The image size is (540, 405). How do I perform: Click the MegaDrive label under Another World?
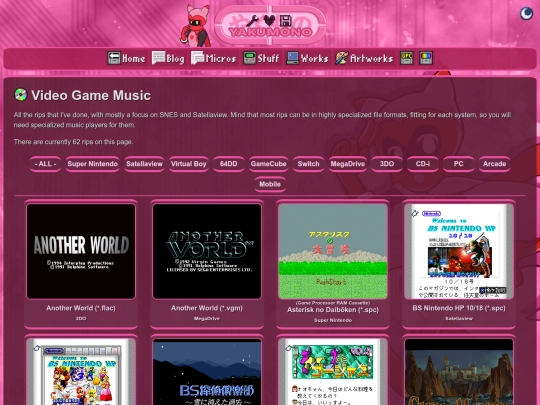pos(207,319)
